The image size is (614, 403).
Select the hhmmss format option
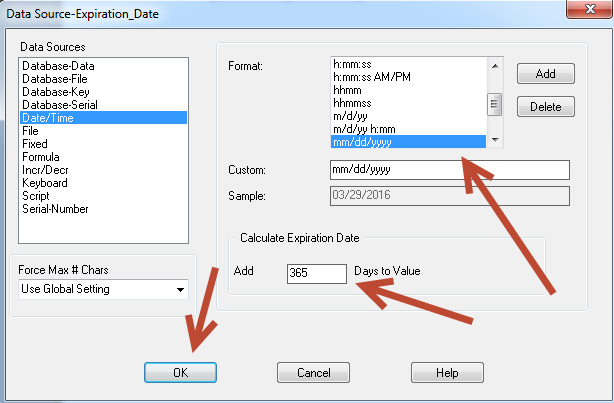click(x=356, y=102)
